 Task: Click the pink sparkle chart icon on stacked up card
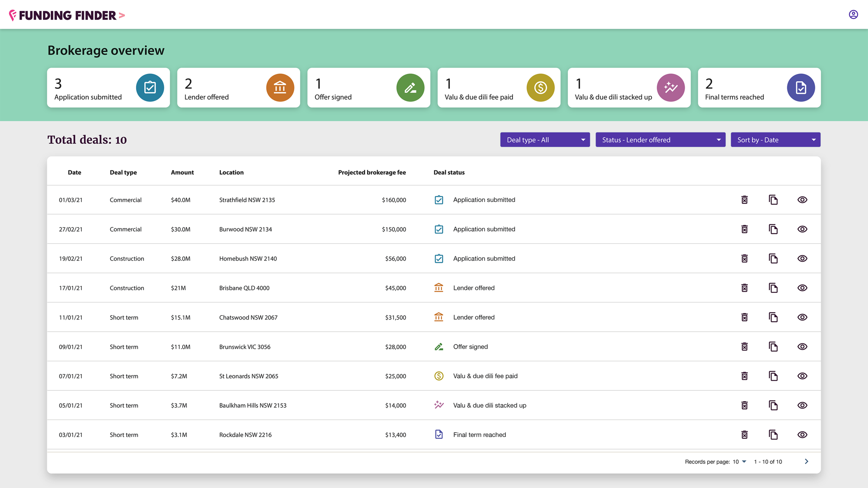[671, 87]
